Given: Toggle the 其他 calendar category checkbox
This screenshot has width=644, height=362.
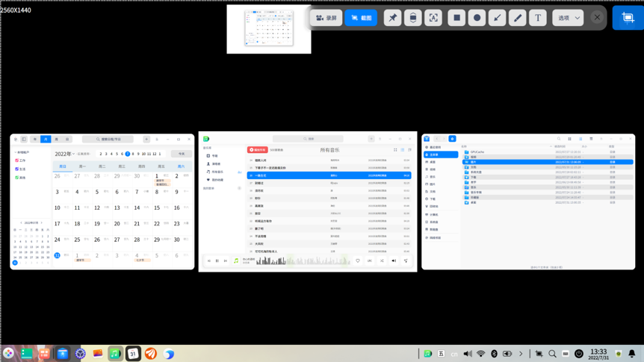Looking at the screenshot, I should coord(17,178).
